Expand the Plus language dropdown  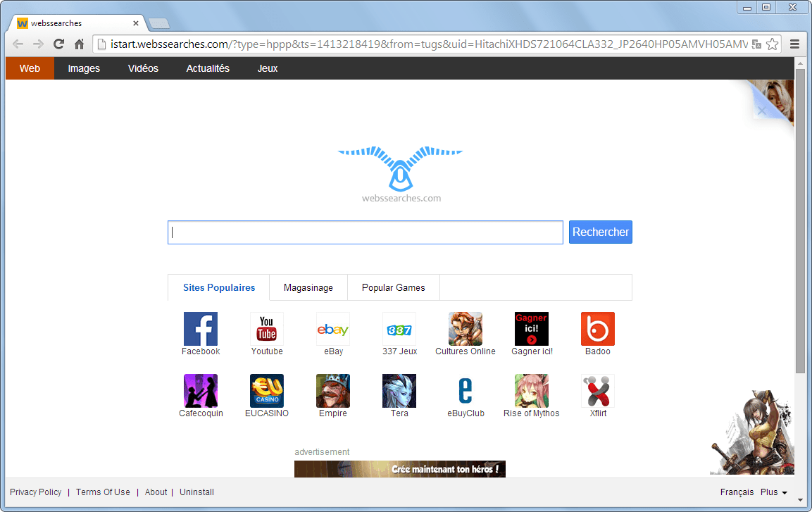pos(774,492)
